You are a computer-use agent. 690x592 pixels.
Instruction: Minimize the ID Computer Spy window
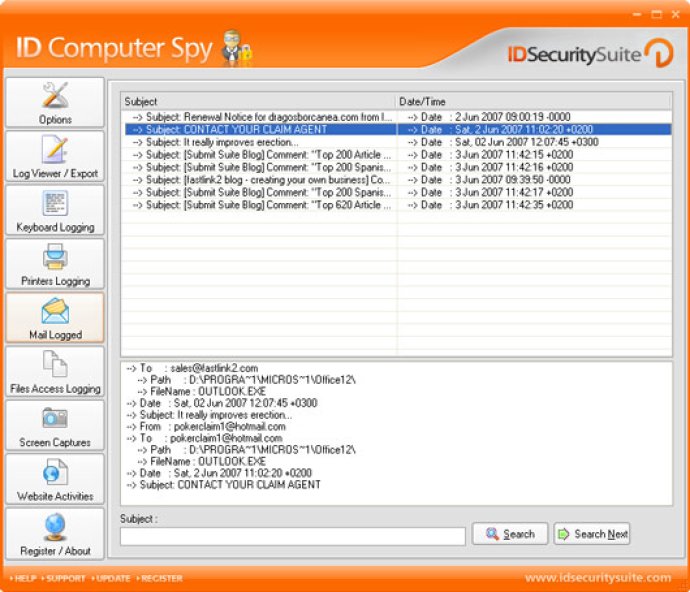637,15
